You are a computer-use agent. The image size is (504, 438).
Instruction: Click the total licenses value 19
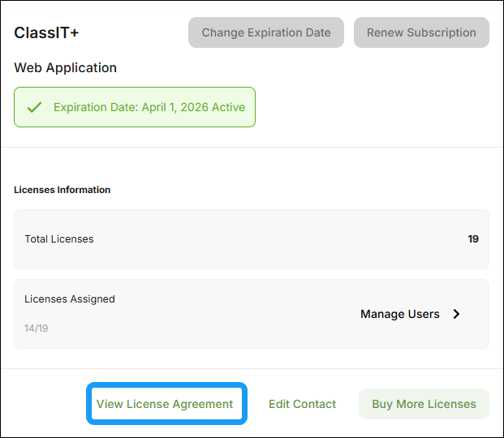click(473, 239)
